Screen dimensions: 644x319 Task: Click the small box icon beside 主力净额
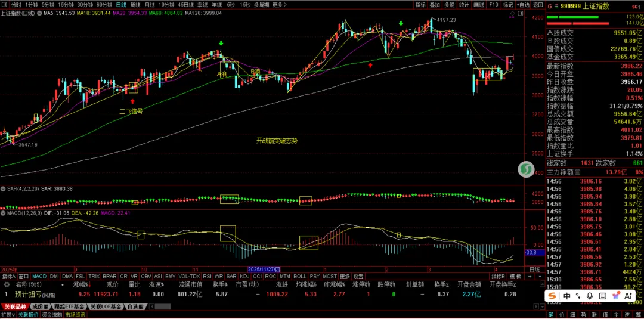578,171
